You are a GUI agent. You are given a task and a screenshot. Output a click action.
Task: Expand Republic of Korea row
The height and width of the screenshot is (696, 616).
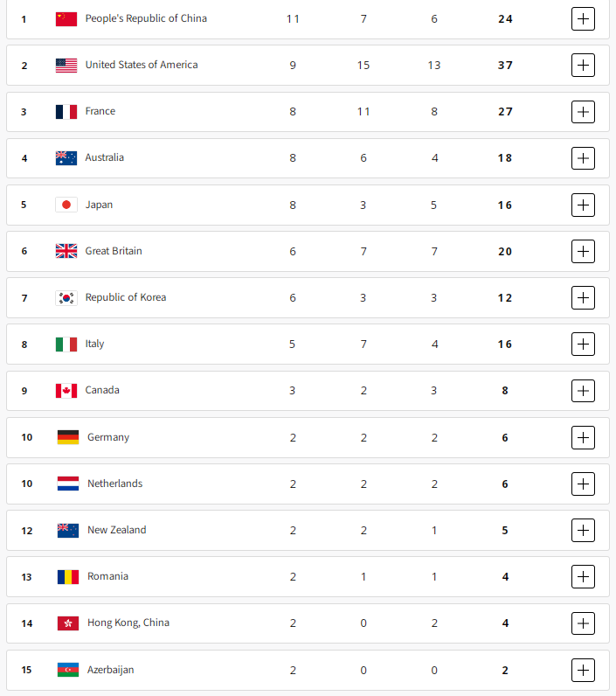(x=583, y=298)
